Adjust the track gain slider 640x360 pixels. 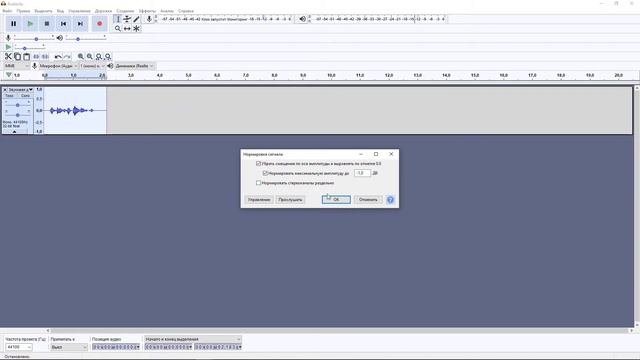[x=18, y=105]
